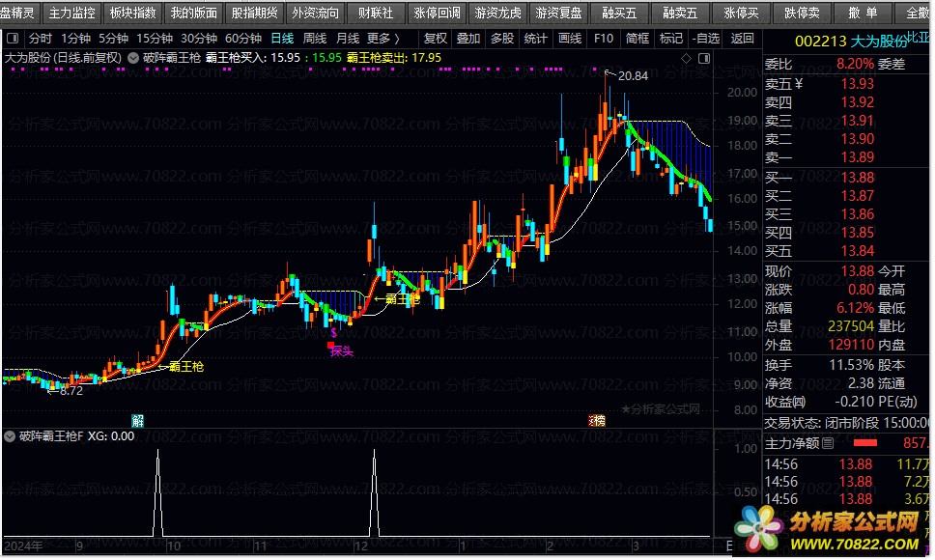Click the split-window icon in chart header
This screenshot has width=935, height=560.
pos(704,58)
